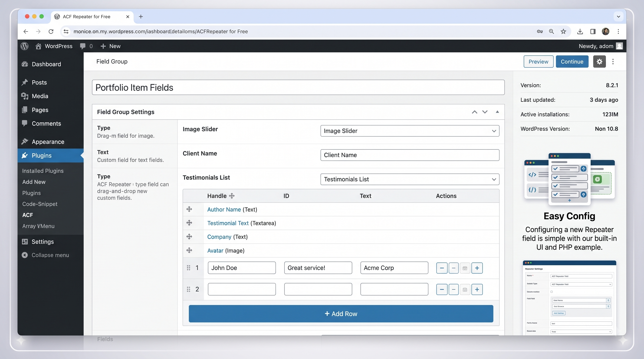The height and width of the screenshot is (359, 644).
Task: Grab the move handle for Avatar field
Action: point(189,250)
